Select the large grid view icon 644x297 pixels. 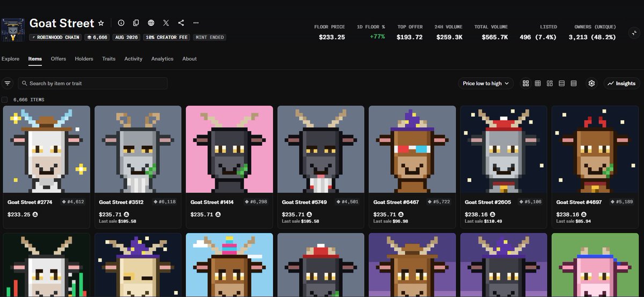click(x=526, y=84)
